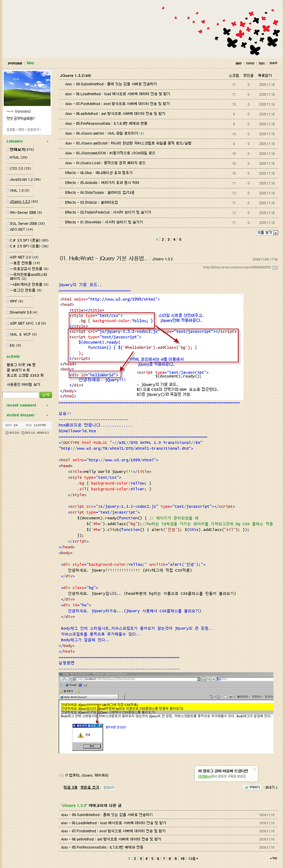Collapse the post list with 목록닫기
Screen dimensions: 285x868
pos(265,76)
